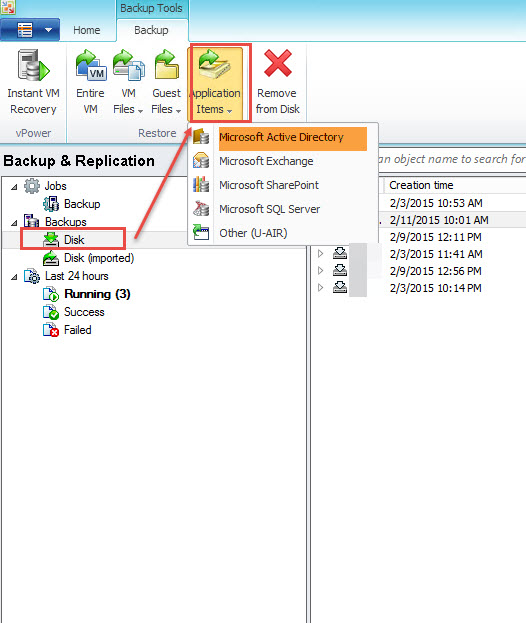Image resolution: width=526 pixels, height=623 pixels.
Task: Click the Microsoft Active Directory icon
Action: (201, 137)
